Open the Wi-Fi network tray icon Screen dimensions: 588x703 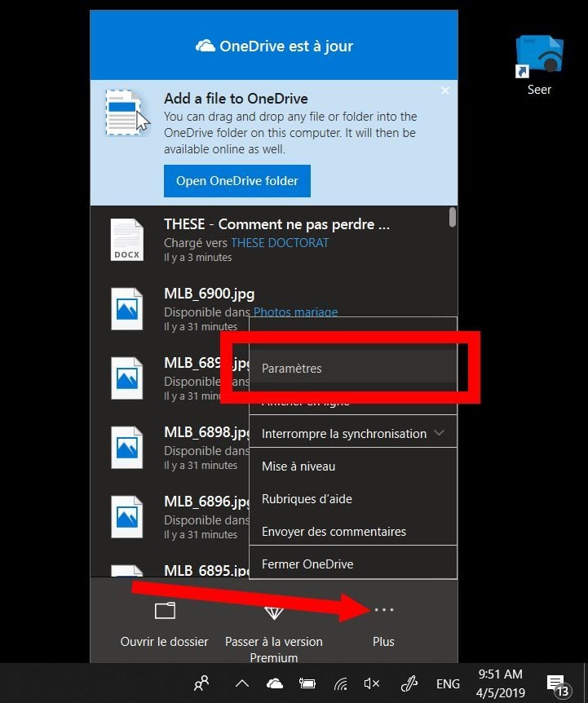click(341, 683)
